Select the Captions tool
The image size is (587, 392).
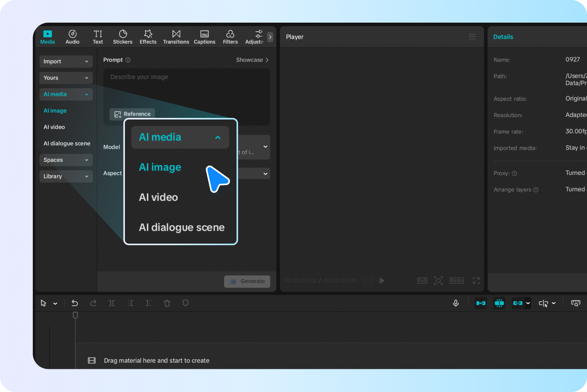click(204, 37)
